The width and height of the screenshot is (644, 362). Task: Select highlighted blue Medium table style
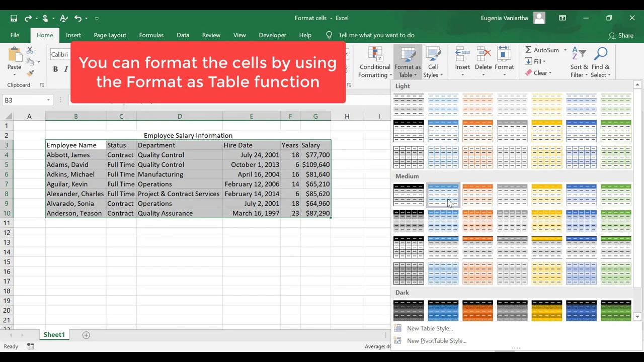click(x=443, y=195)
